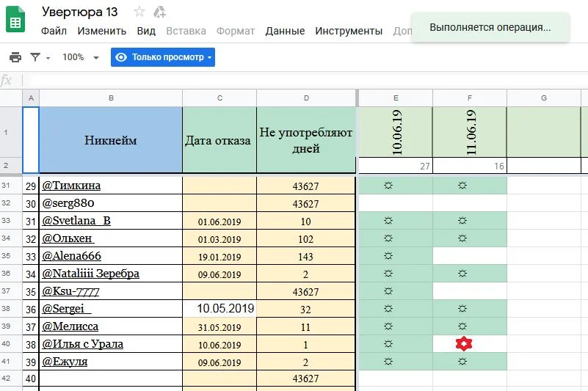The width and height of the screenshot is (588, 391).
Task: Open the @Ksu-7777 link
Action: [x=70, y=291]
